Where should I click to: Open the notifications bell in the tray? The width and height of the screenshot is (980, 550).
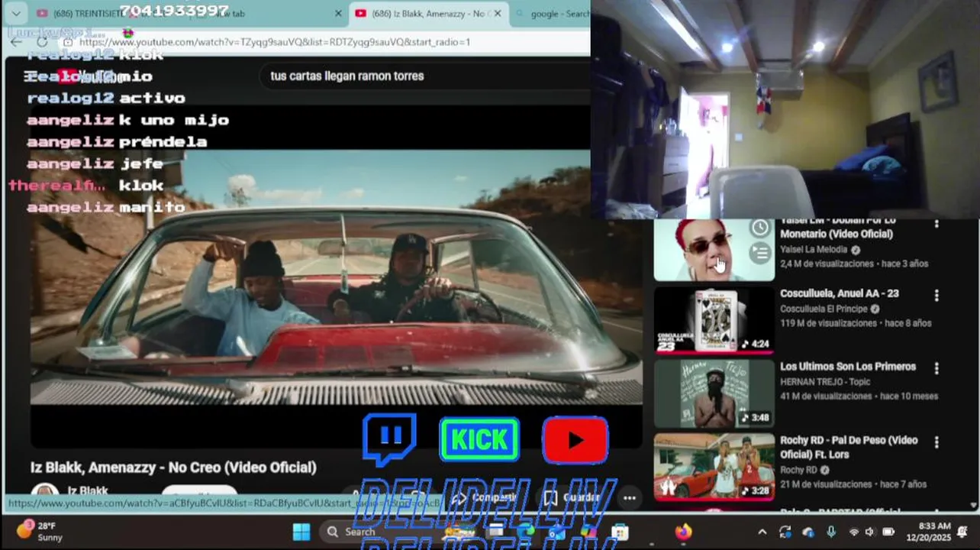(962, 532)
